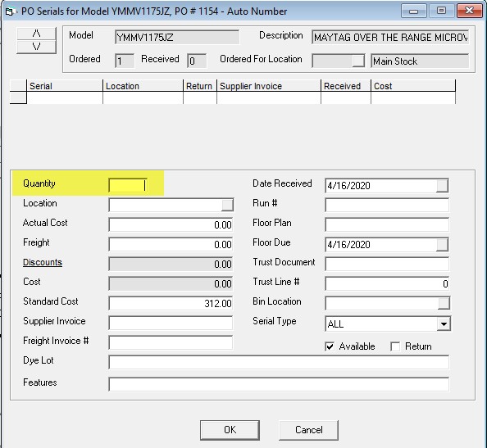Click the Model field showing YMMV1175JZ

[177, 37]
